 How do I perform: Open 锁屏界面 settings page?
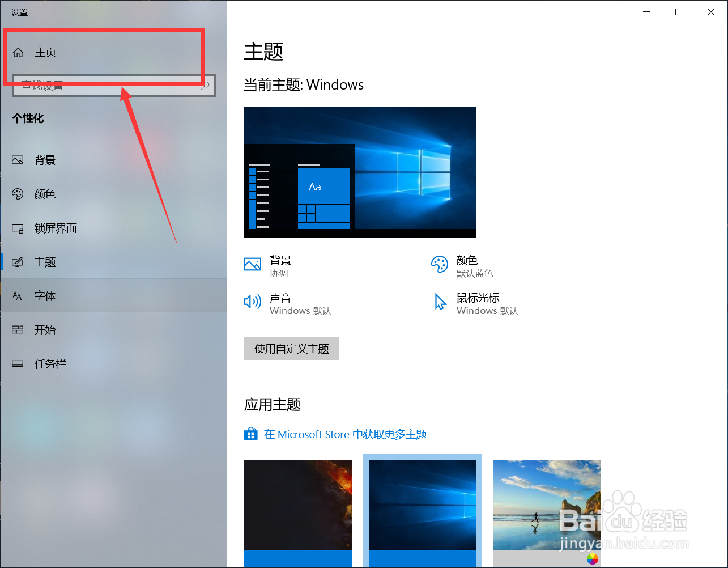click(x=56, y=228)
